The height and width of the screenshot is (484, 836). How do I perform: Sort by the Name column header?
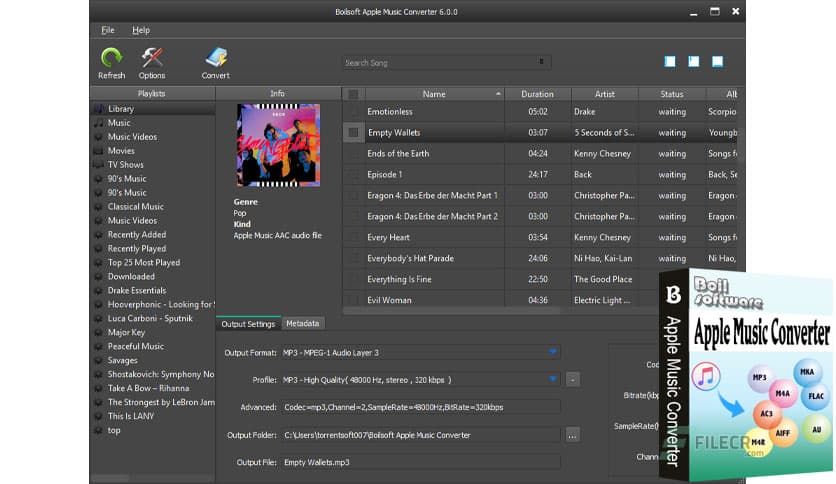tap(434, 94)
